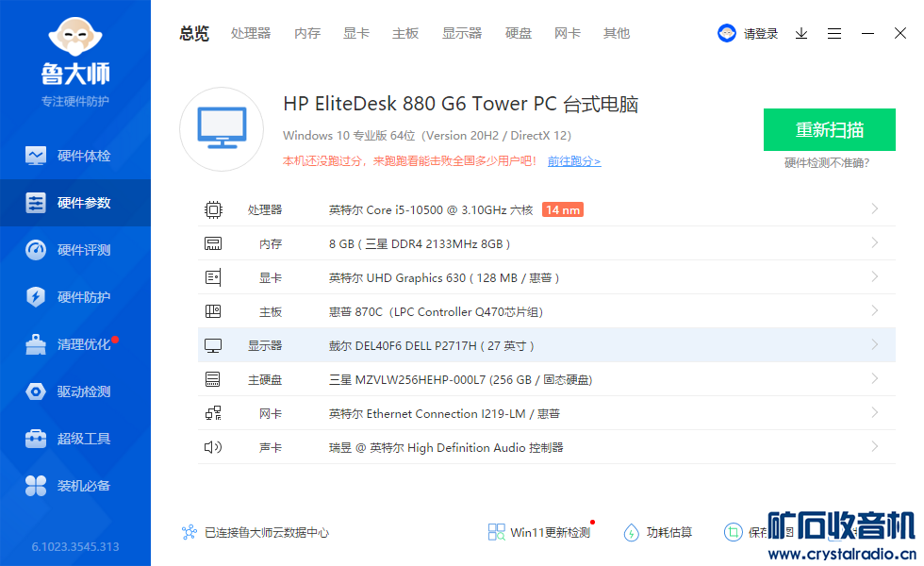The height and width of the screenshot is (566, 924).
Task: Expand the 处理器 row chevron
Action: tap(875, 208)
